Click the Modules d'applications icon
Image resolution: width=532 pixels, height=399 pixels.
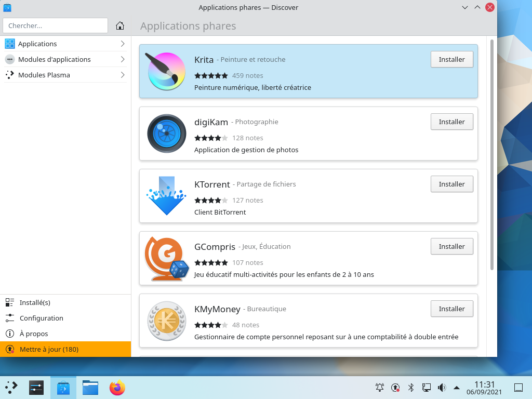(10, 59)
